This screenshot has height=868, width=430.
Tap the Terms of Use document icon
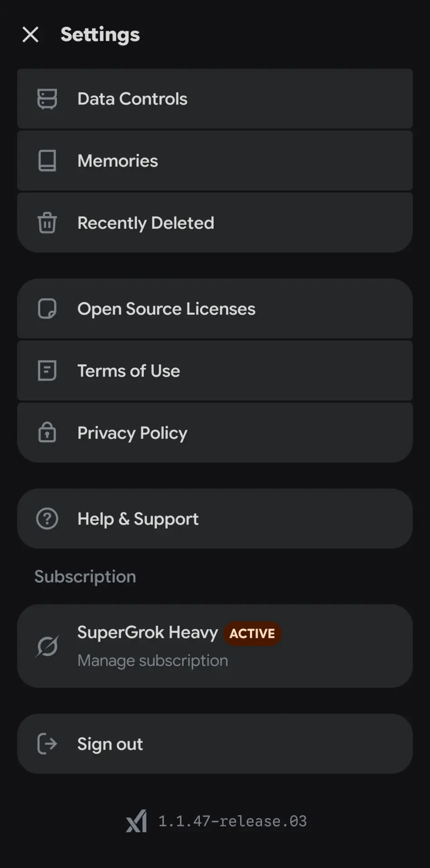(47, 371)
